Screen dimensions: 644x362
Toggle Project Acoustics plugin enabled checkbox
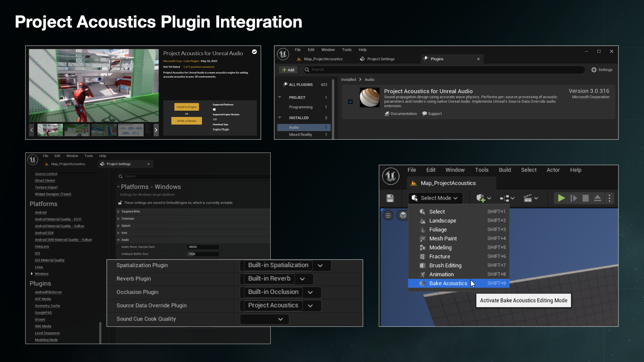point(350,102)
